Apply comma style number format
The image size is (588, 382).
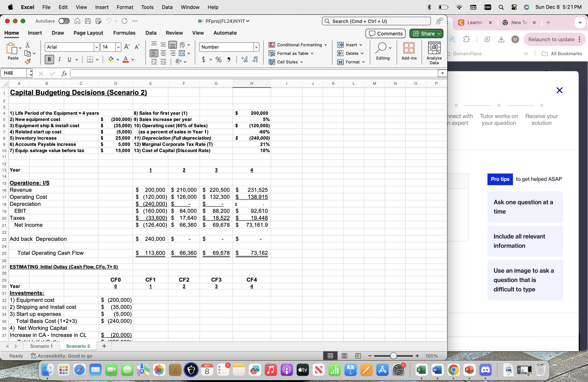[229, 60]
